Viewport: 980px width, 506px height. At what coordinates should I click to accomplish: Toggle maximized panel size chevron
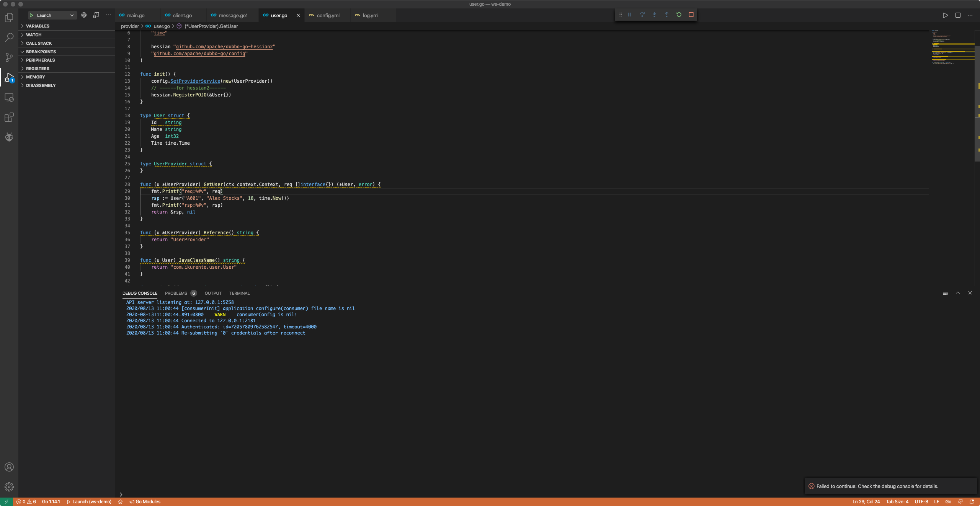click(x=958, y=293)
